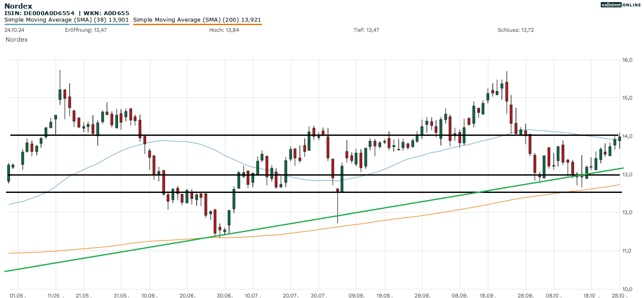Click the 16,0 price axis label
The image size is (644, 298).
pos(627,60)
